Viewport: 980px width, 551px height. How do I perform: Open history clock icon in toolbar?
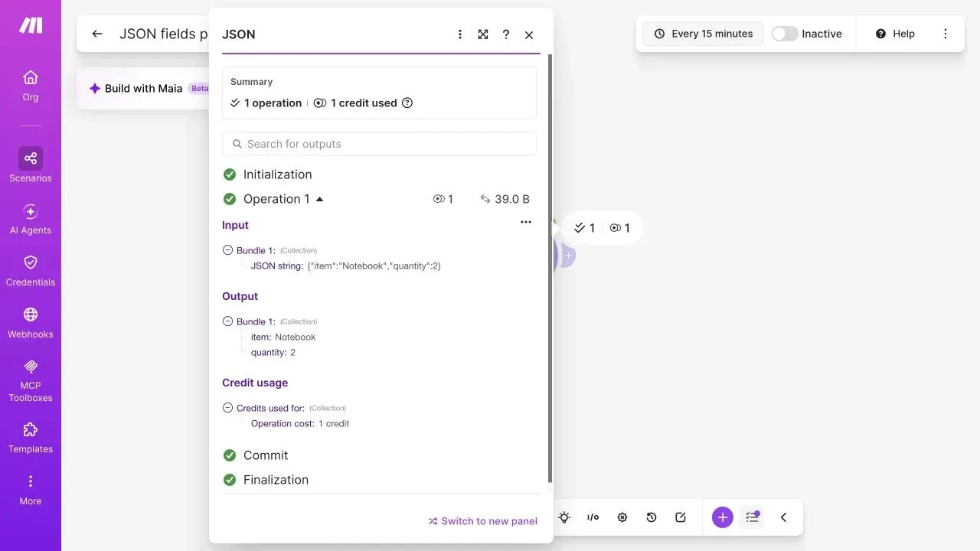[x=652, y=517]
